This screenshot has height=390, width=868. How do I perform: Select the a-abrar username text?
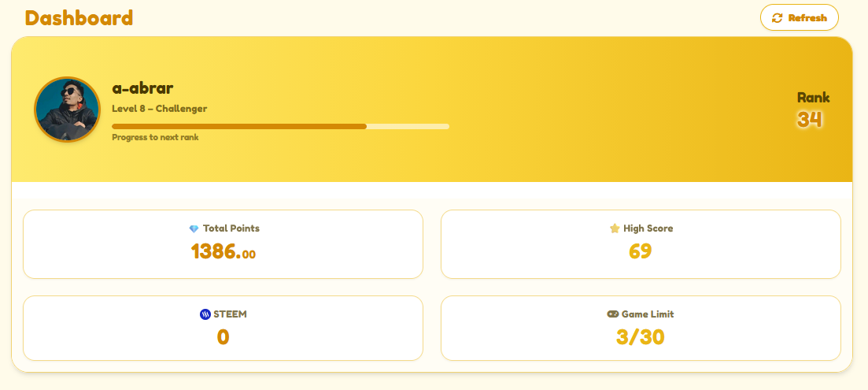click(x=142, y=87)
